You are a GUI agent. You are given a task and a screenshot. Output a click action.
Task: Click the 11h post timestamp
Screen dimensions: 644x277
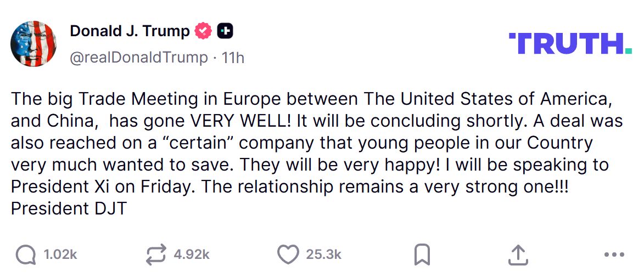(x=233, y=57)
